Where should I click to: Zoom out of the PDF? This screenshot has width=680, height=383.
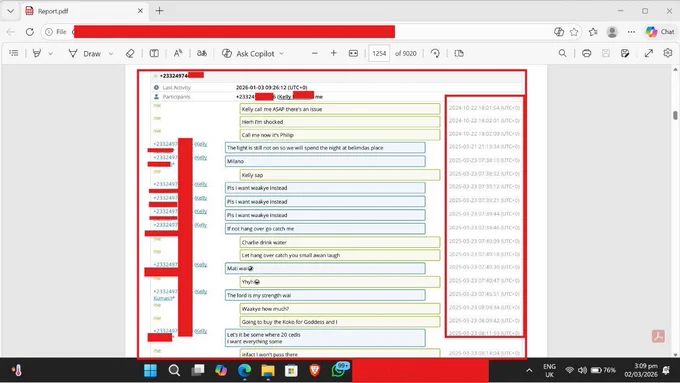click(315, 53)
